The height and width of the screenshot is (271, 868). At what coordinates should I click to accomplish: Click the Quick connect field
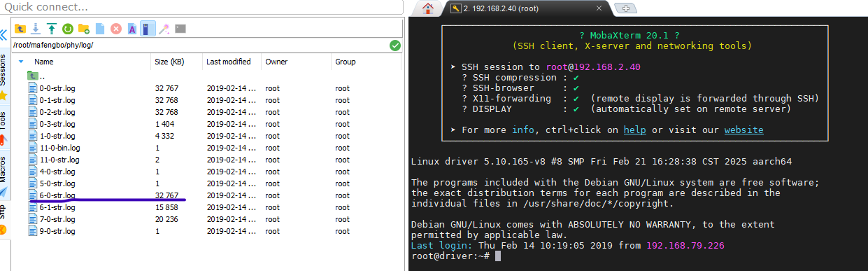coord(202,7)
